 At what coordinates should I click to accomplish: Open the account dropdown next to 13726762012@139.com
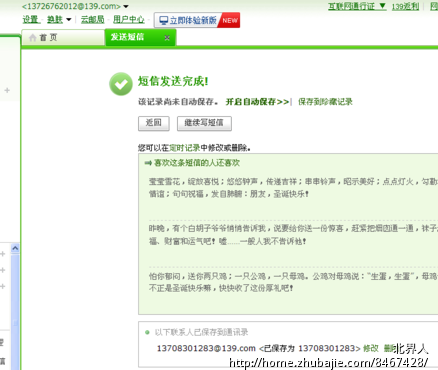pyautogui.click(x=126, y=6)
